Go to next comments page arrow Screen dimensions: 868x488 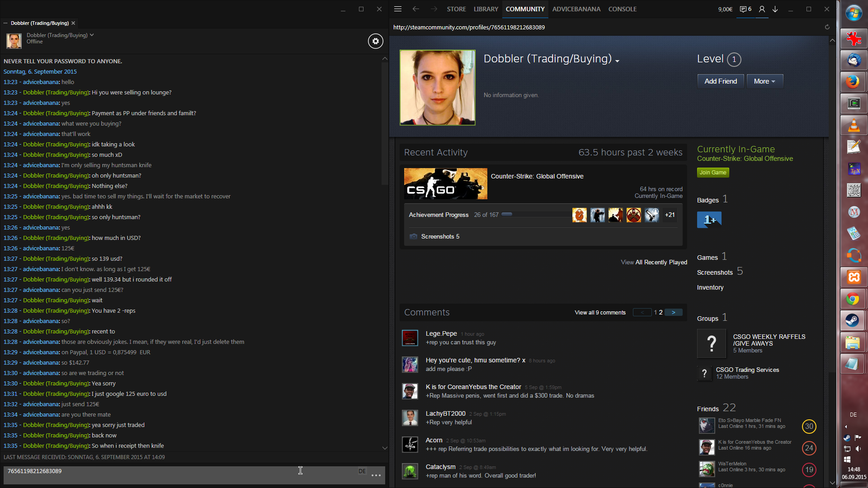pos(673,312)
